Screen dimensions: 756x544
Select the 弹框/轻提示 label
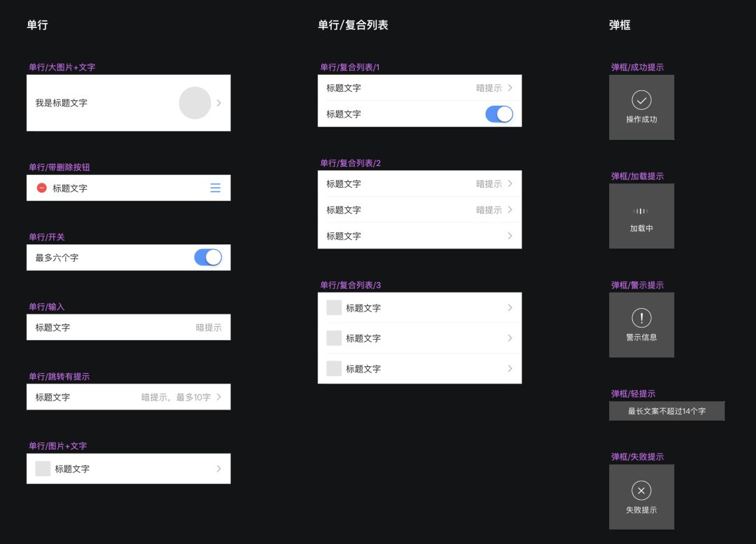tap(633, 393)
